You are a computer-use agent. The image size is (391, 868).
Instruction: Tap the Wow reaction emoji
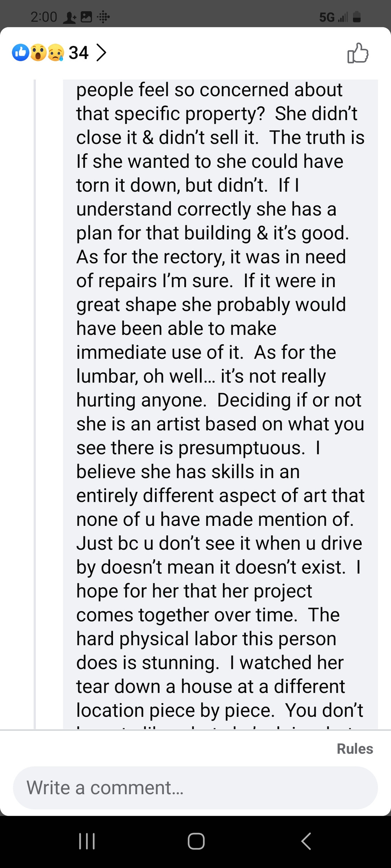38,53
